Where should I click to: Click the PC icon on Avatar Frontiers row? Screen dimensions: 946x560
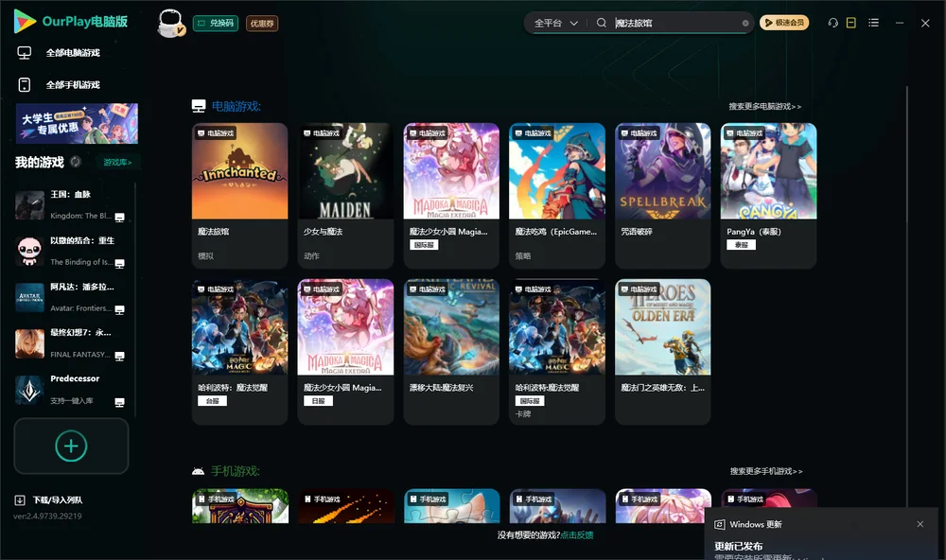[119, 309]
